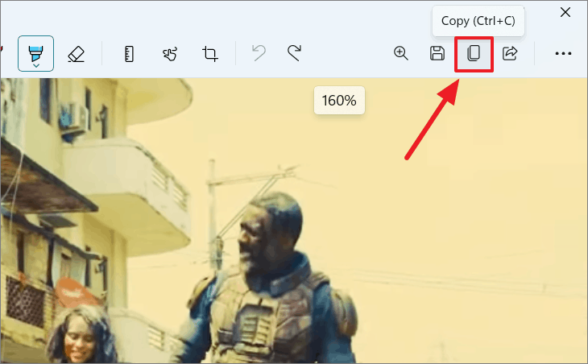This screenshot has width=588, height=364.
Task: Enable touch writing tool
Action: pos(170,54)
